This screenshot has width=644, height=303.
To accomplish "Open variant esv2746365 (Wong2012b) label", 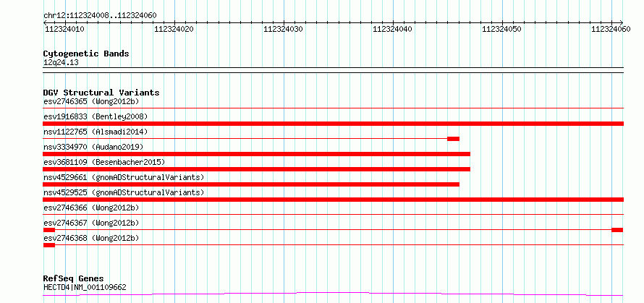I will click(x=91, y=101).
